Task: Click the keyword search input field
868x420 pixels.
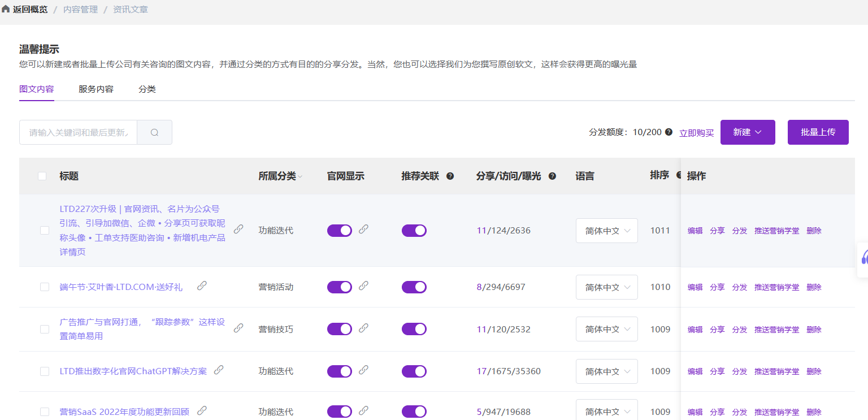Action: 79,132
